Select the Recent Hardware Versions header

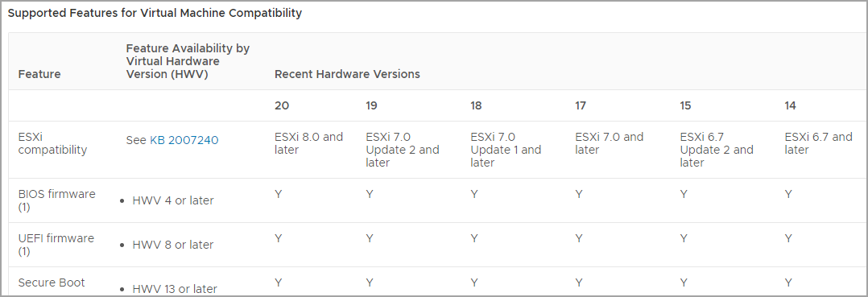347,74
